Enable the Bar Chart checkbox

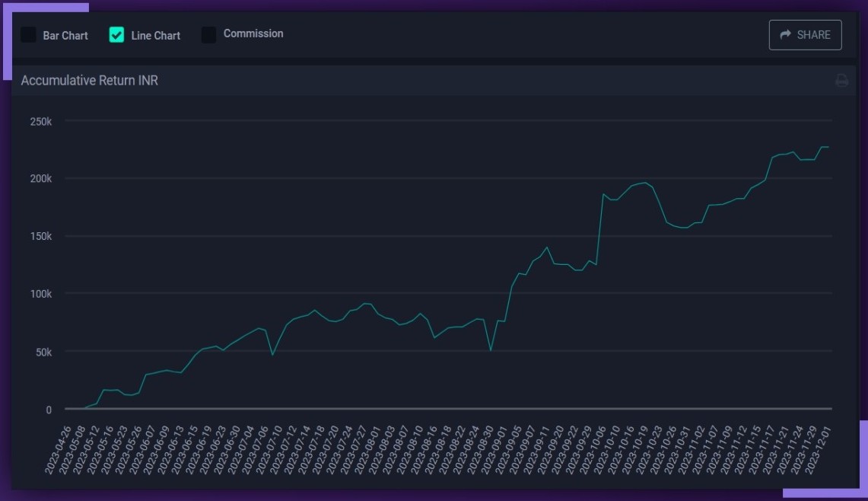click(x=28, y=35)
